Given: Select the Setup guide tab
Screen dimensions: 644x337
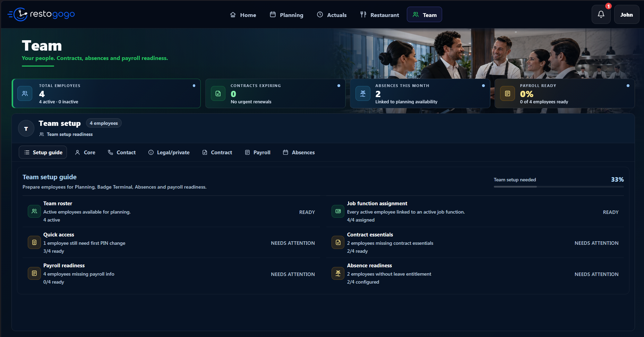Looking at the screenshot, I should click(43, 152).
